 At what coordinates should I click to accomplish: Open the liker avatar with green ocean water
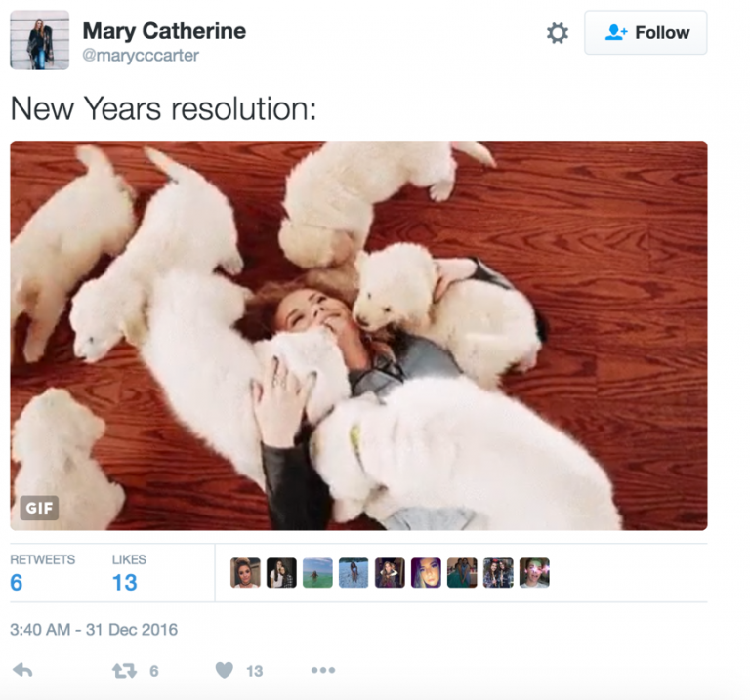[317, 573]
